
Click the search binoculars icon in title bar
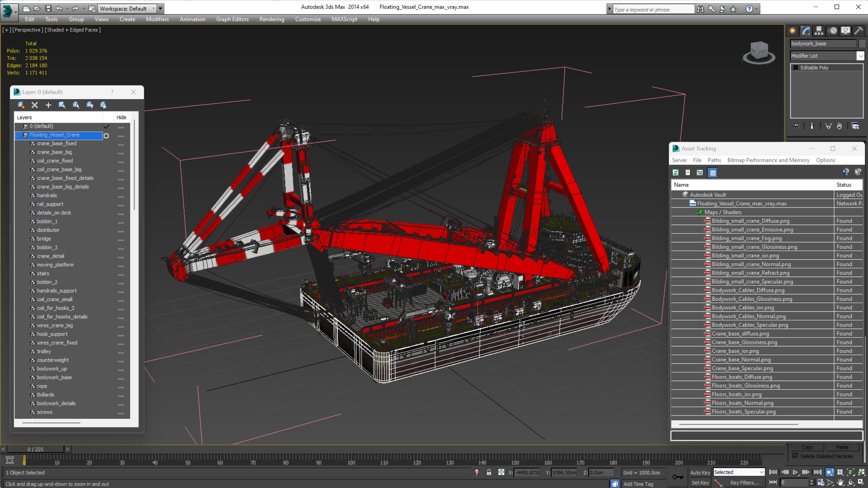(700, 9)
